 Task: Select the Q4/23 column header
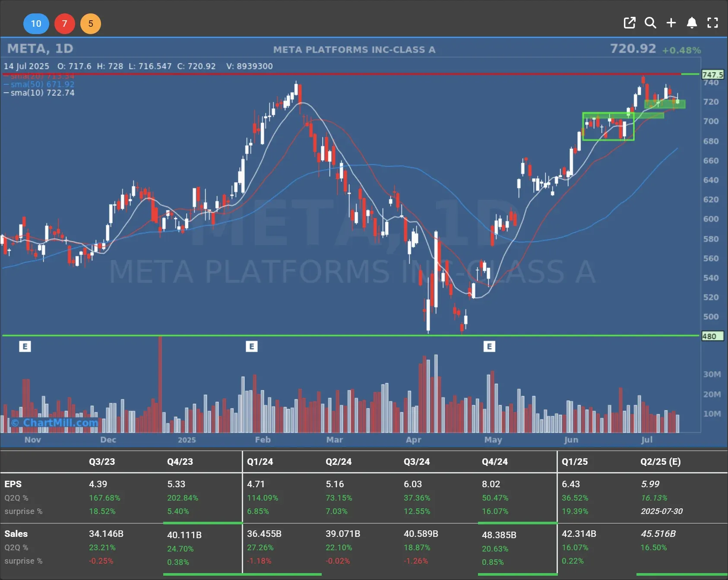(180, 461)
